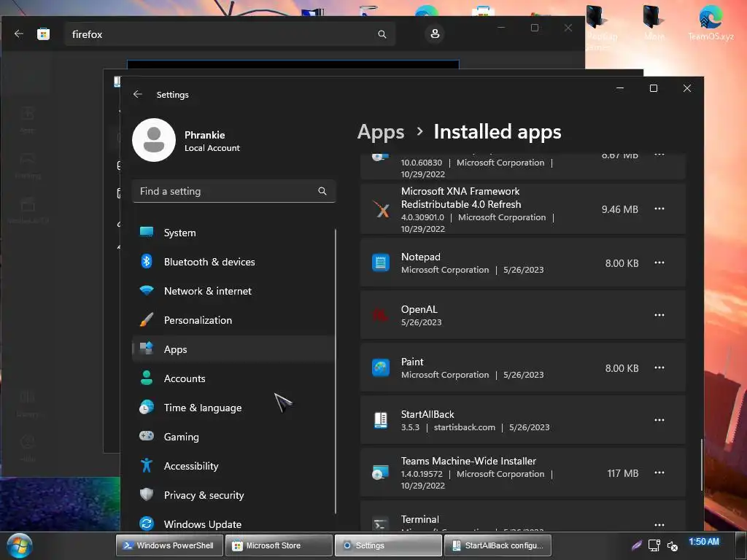Open Personalization settings

(x=233, y=320)
